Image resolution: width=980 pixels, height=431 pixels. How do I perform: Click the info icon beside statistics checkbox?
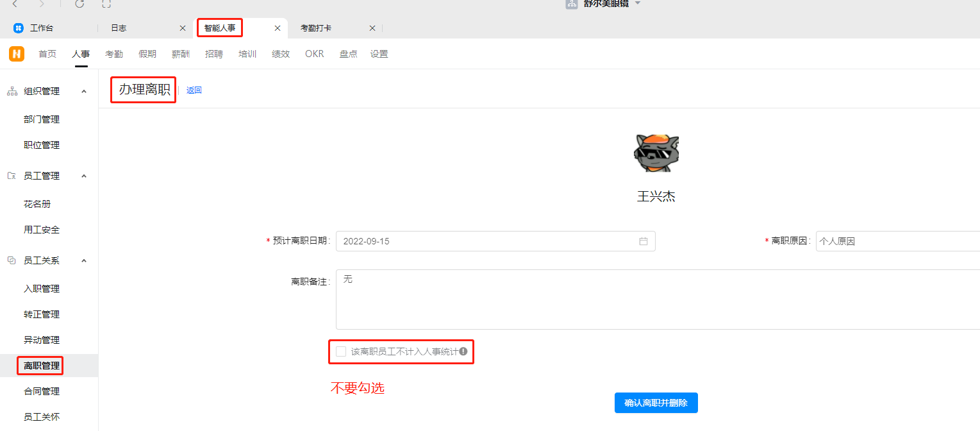pos(463,351)
